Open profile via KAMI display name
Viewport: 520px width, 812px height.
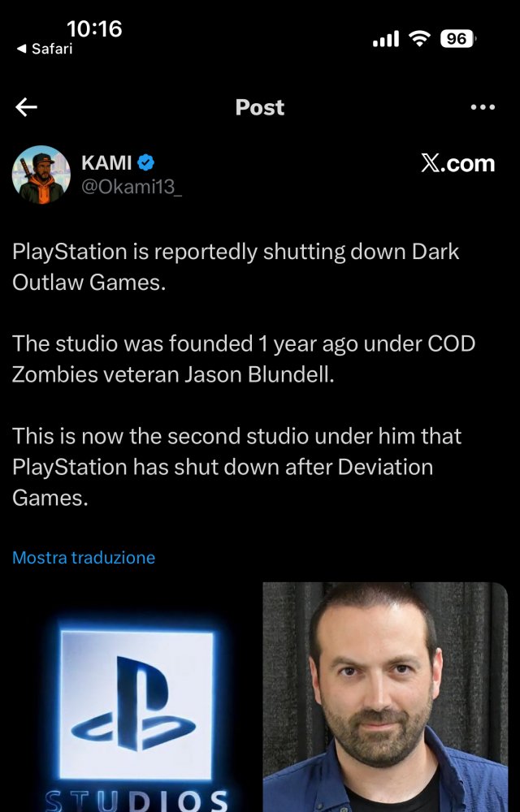pos(106,163)
